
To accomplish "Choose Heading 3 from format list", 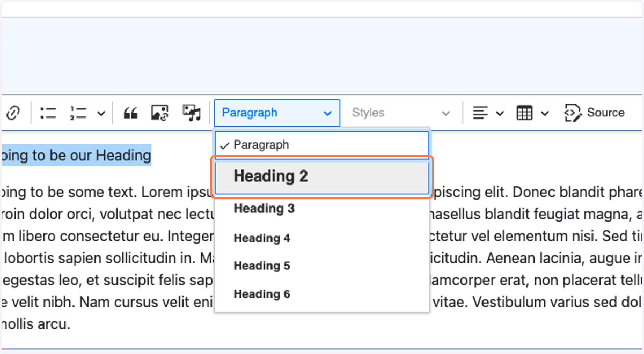I will [322, 209].
